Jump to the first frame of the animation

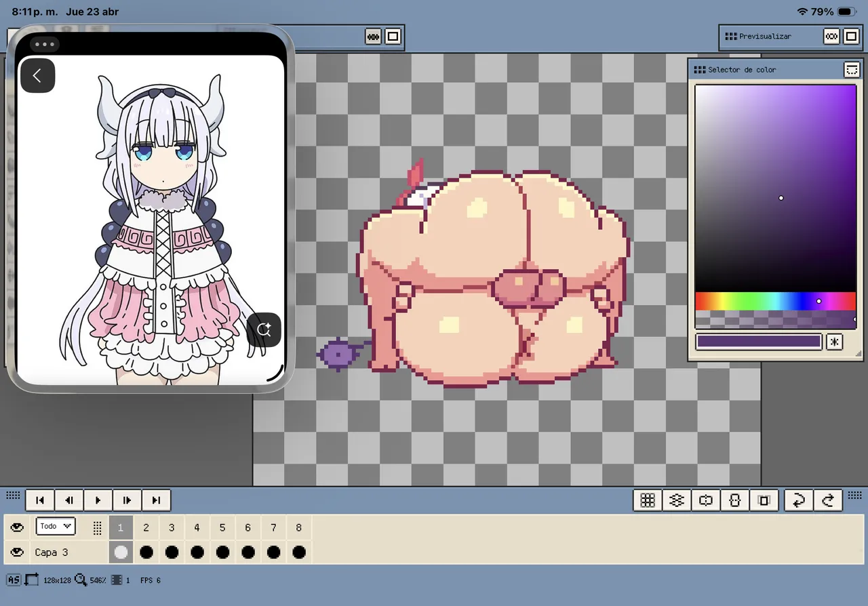(40, 500)
